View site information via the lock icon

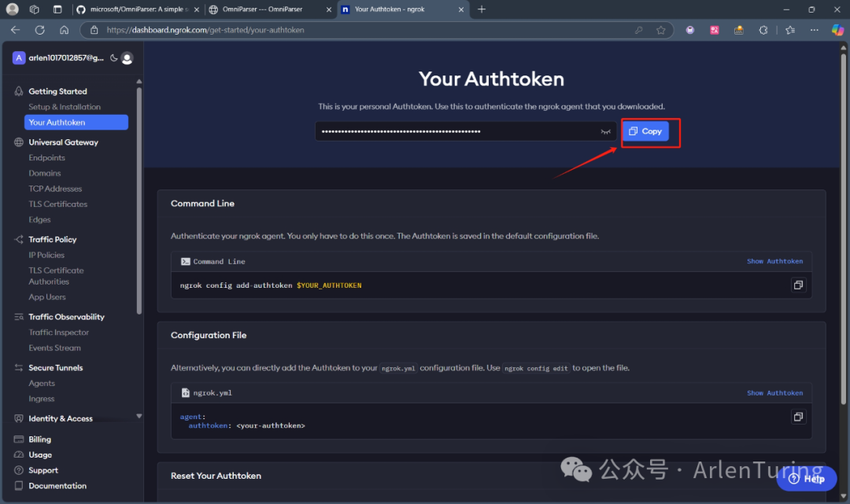pos(94,30)
